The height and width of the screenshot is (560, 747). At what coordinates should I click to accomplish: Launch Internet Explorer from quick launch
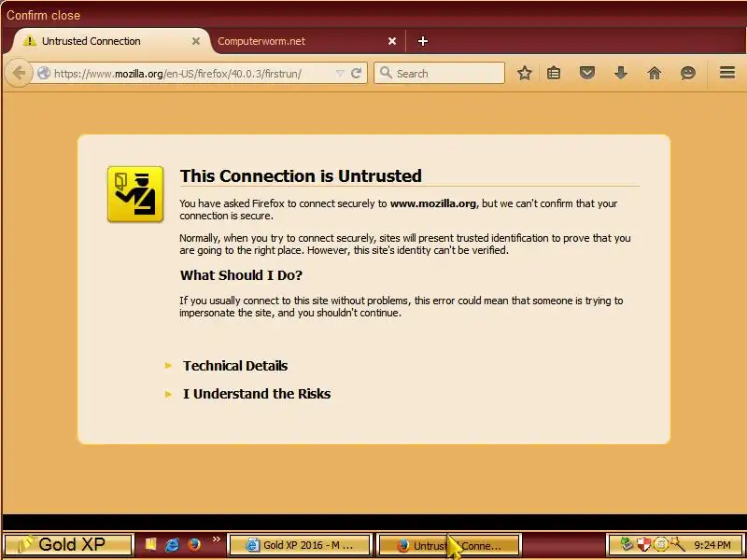point(172,544)
